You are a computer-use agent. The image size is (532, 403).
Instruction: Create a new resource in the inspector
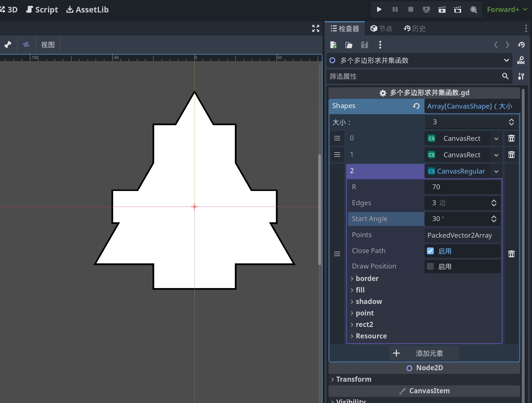coord(333,45)
